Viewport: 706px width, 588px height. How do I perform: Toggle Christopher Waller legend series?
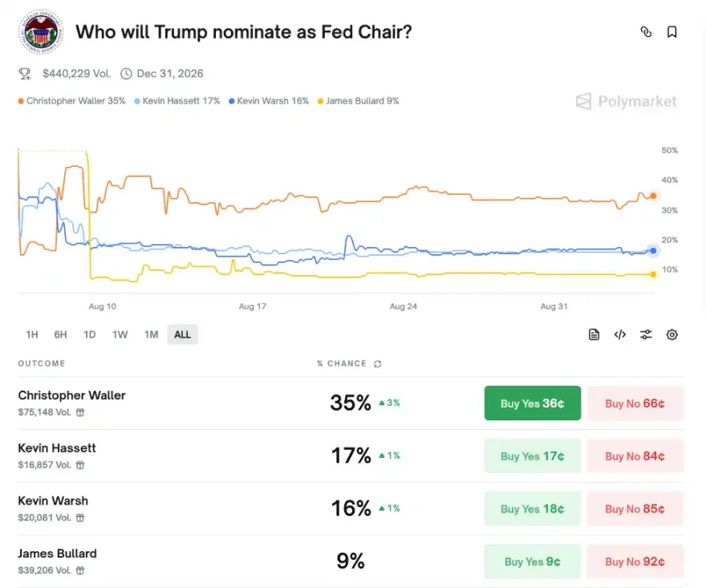click(x=71, y=101)
